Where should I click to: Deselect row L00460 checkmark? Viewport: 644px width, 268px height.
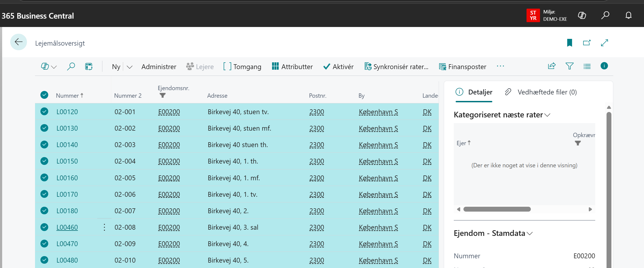44,227
